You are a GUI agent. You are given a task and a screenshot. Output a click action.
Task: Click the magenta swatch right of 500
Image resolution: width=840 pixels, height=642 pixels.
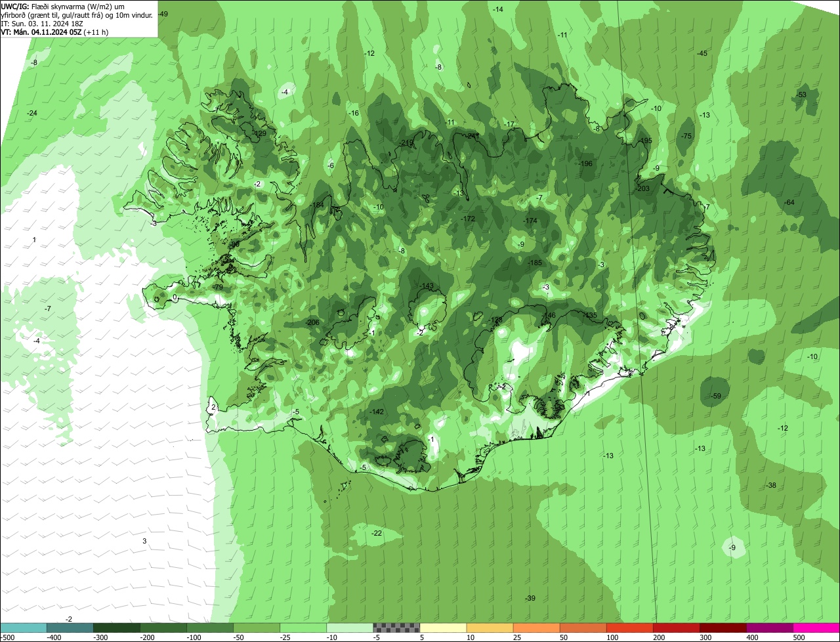point(816,628)
